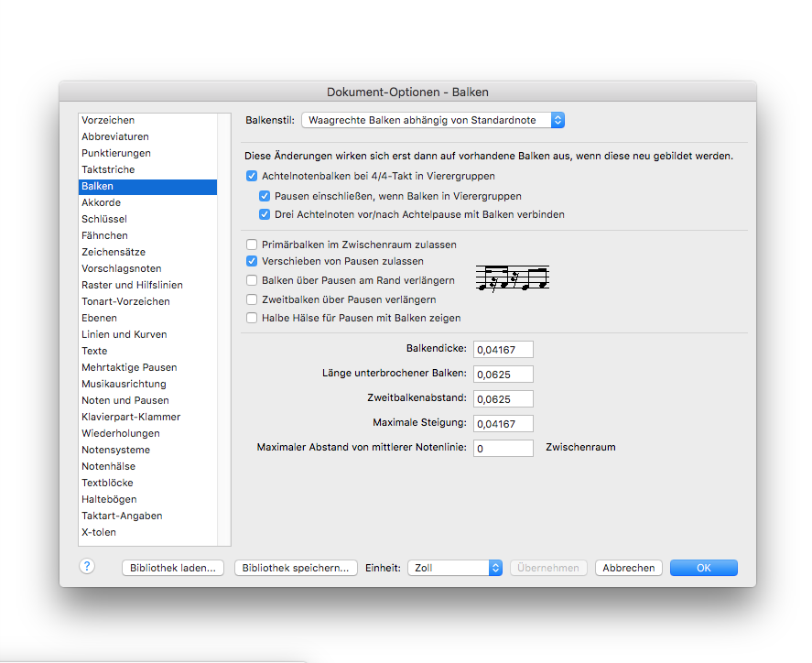Viewport: 812px width, 663px height.
Task: Enable Balken über Pausen am Rand verlängern
Action: point(252,280)
